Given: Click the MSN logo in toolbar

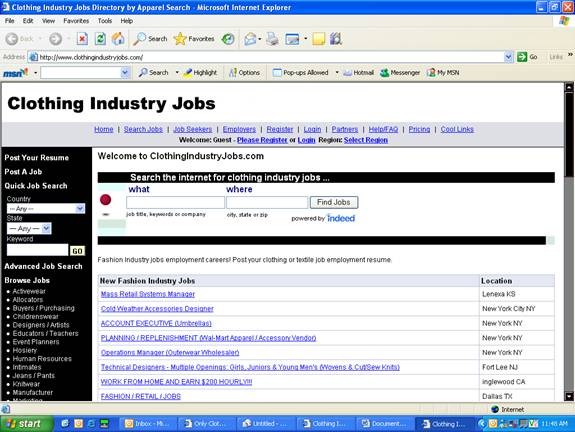Looking at the screenshot, I should 15,73.
